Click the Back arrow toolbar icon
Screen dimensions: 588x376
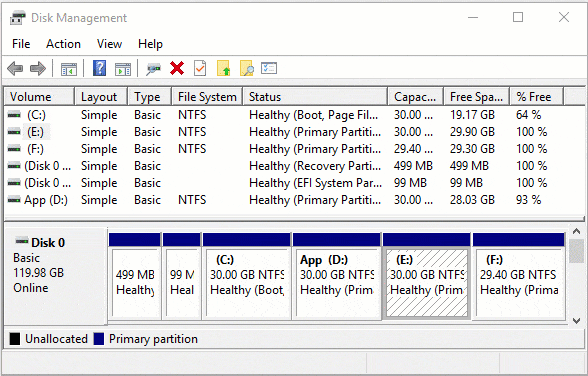(x=15, y=69)
